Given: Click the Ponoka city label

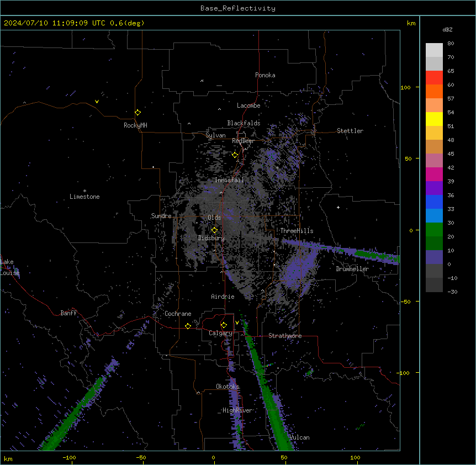Looking at the screenshot, I should coord(265,75).
